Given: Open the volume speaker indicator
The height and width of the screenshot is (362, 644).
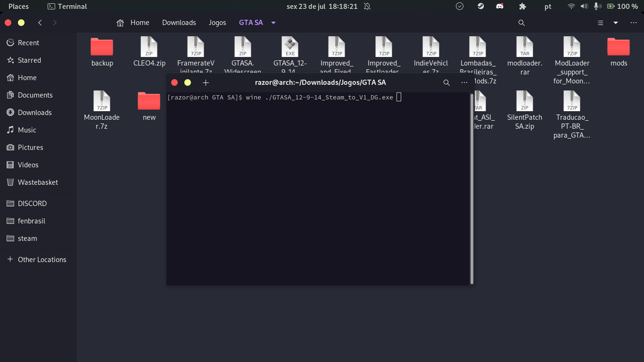Looking at the screenshot, I should click(x=585, y=7).
